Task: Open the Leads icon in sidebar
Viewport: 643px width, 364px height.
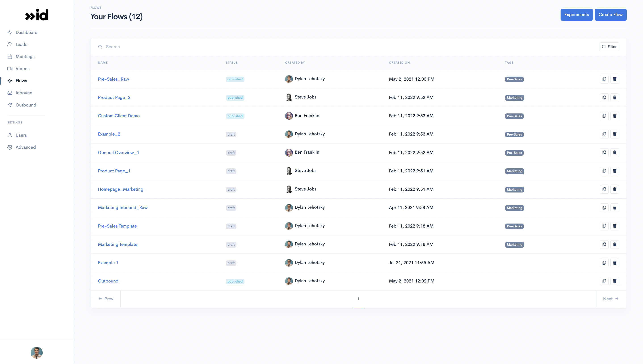Action: [x=10, y=44]
